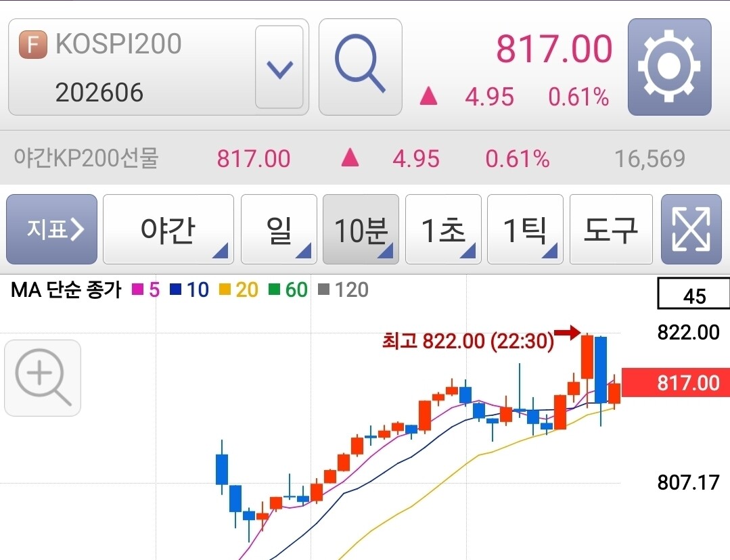
Task: Tap the 807.17 price axis label
Action: (688, 482)
